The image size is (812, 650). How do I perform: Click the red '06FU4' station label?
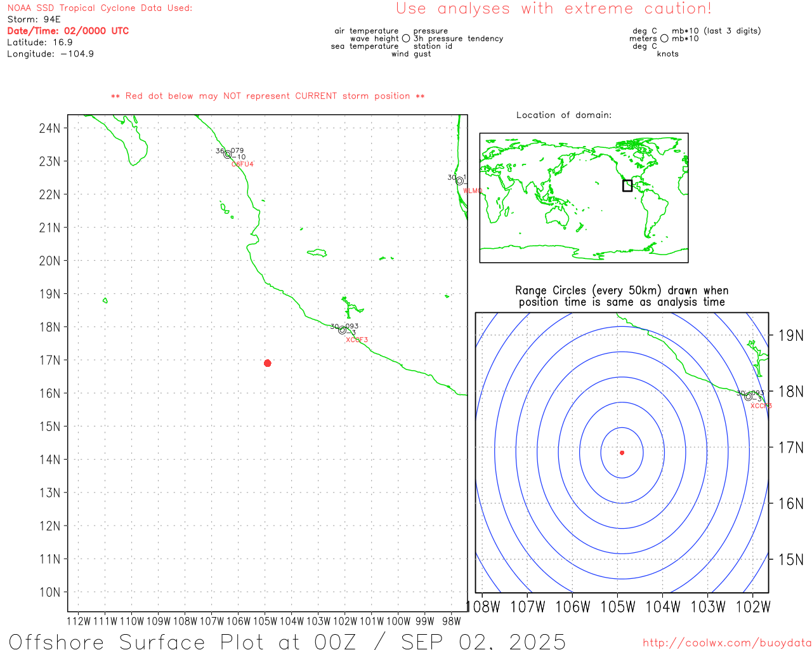(242, 164)
